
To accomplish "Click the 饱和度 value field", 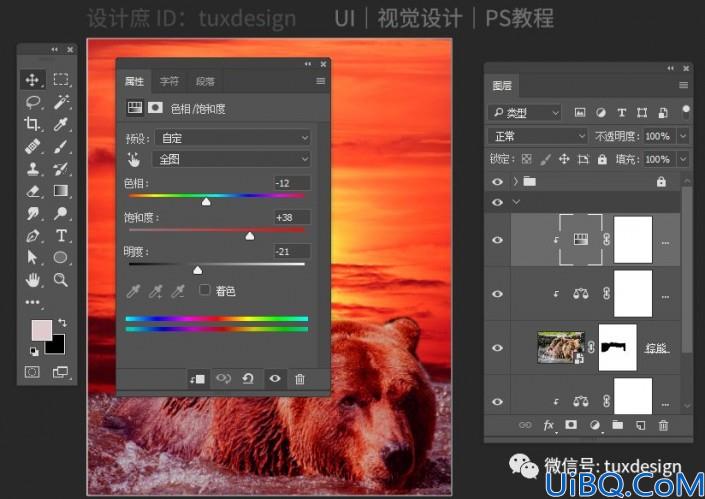I will click(x=292, y=217).
